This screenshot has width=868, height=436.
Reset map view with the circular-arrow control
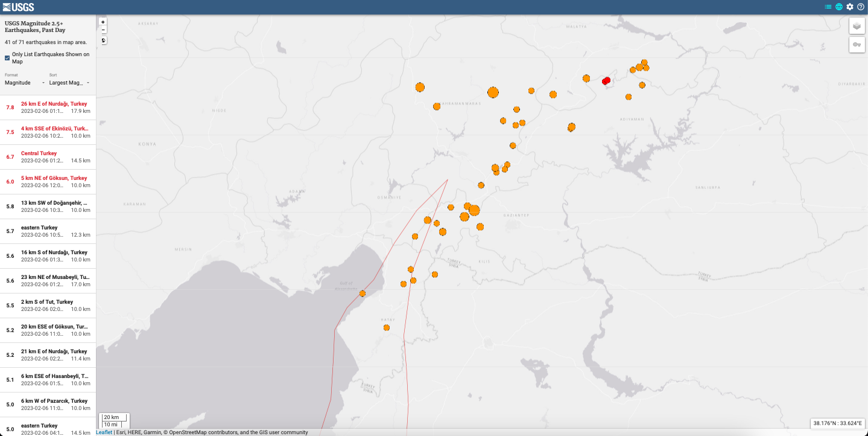tap(103, 40)
